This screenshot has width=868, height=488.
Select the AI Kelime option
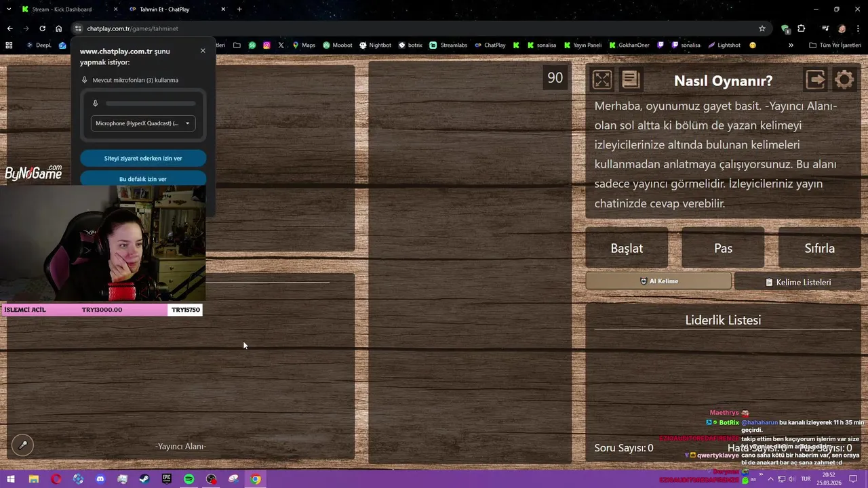[658, 281]
